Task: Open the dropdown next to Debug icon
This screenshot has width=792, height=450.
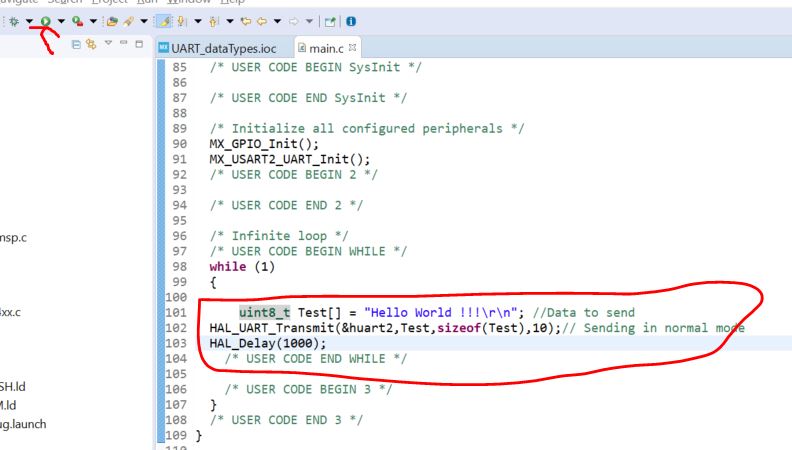Action: point(29,21)
